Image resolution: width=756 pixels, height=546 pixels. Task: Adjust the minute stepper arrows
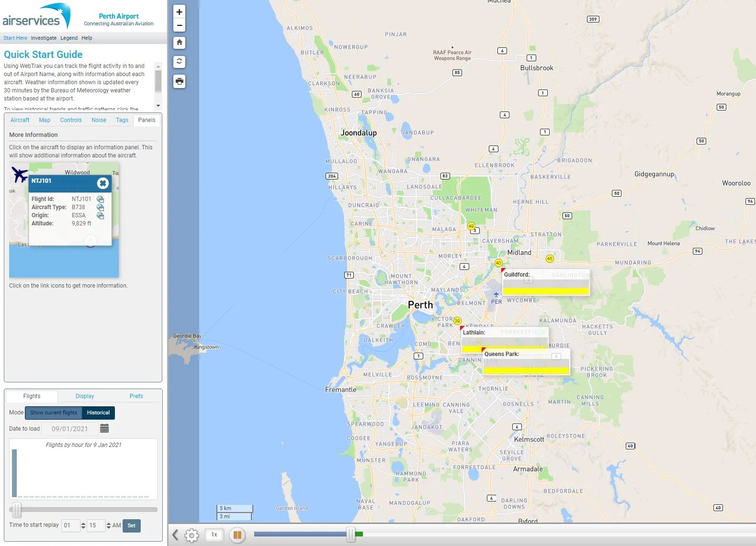109,525
